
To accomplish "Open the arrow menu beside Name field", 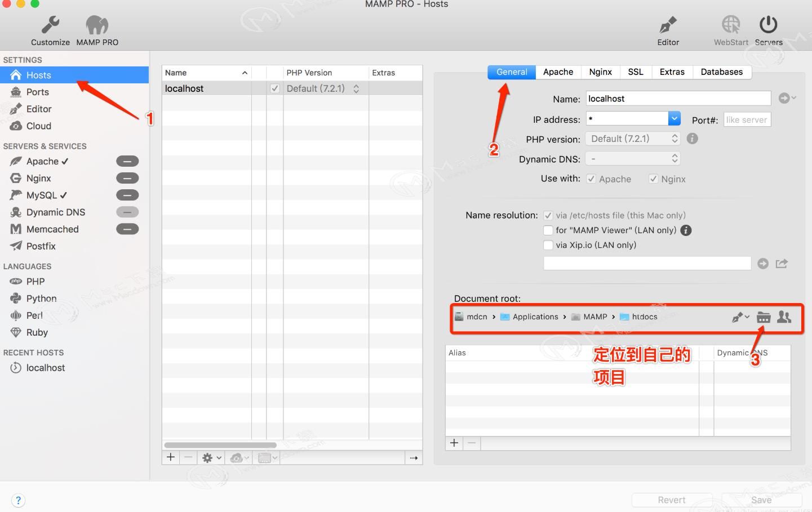I will (787, 98).
